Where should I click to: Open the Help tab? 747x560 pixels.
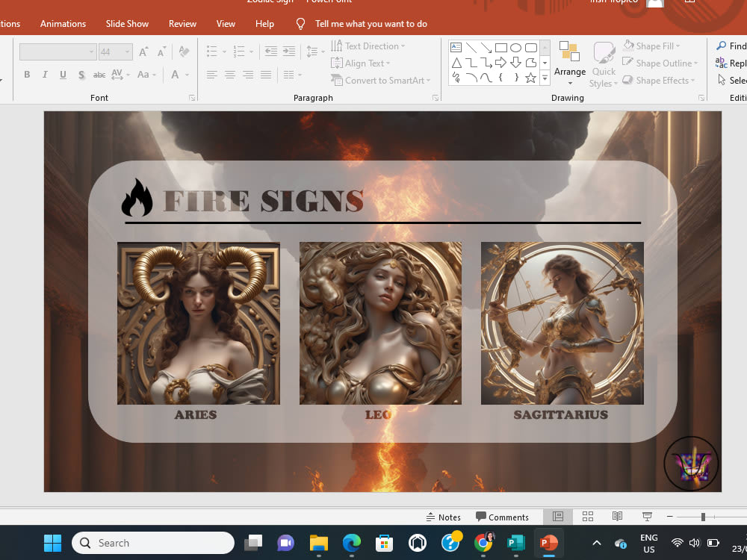pyautogui.click(x=264, y=24)
